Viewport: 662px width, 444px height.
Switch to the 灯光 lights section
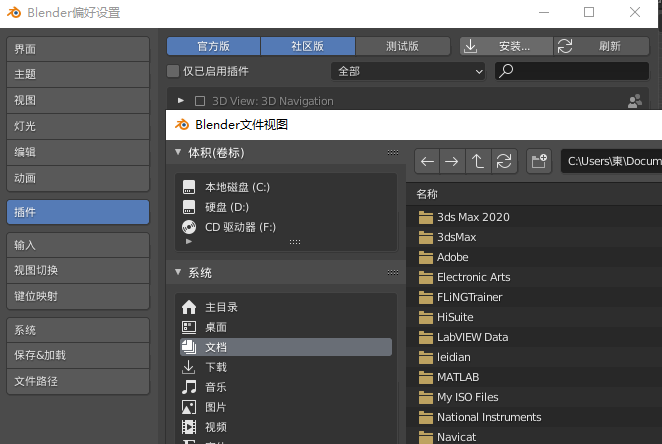[x=78, y=126]
